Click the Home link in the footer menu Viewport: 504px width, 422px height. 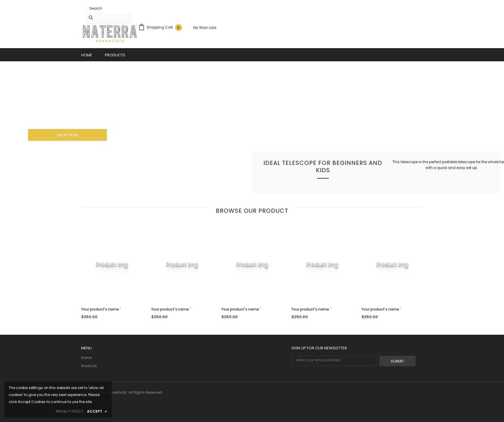tap(86, 357)
